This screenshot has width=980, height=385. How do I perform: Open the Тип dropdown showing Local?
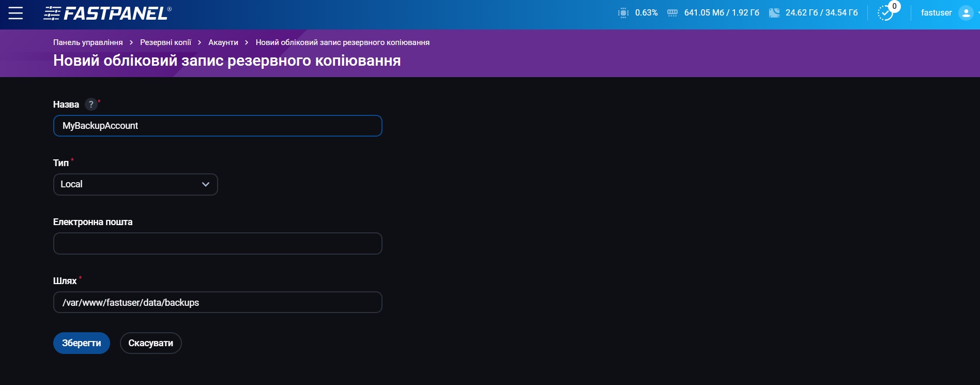coord(135,184)
